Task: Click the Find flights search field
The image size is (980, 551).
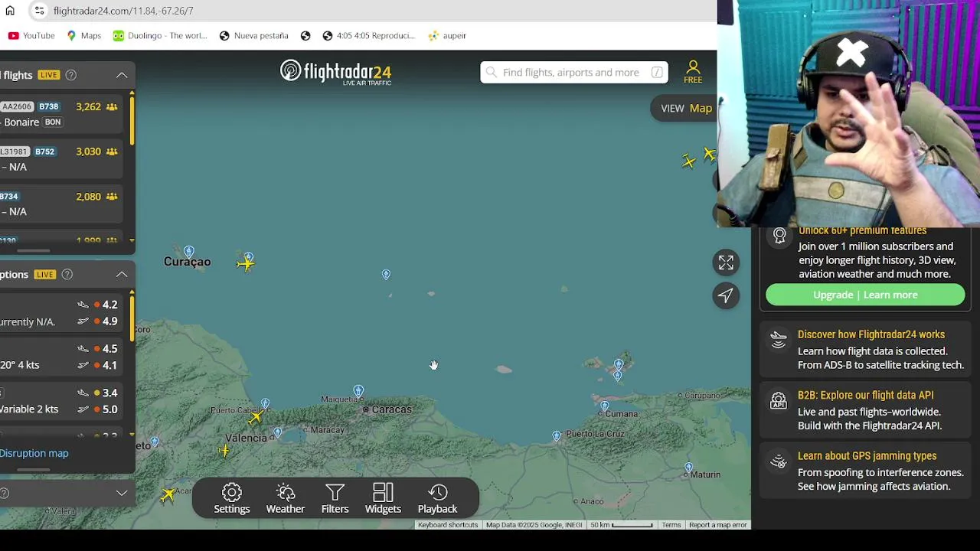Action: [574, 72]
